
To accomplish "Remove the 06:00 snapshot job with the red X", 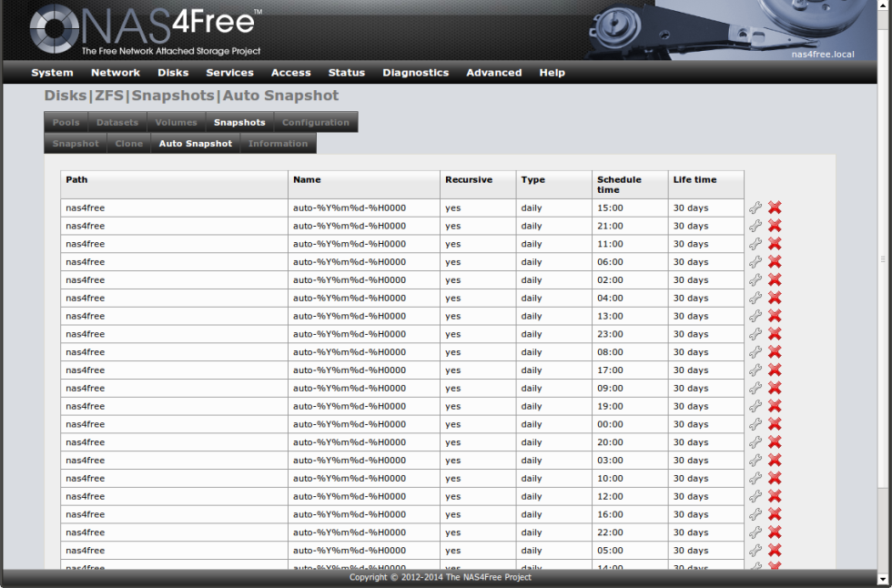I will [774, 261].
